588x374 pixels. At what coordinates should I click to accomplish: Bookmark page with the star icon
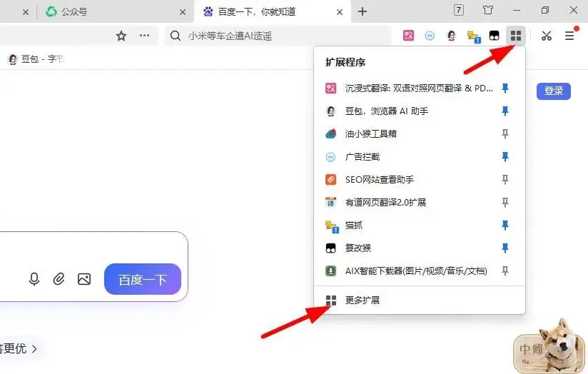[x=121, y=36]
